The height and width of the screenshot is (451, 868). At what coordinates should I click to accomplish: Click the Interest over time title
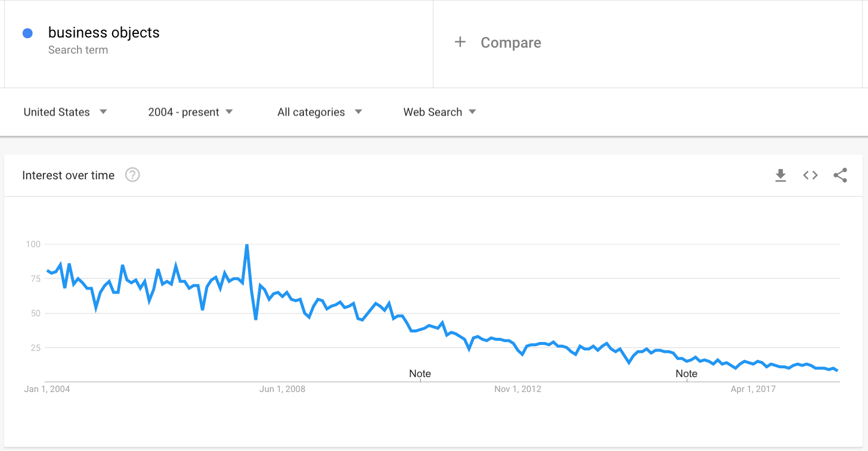tap(68, 175)
